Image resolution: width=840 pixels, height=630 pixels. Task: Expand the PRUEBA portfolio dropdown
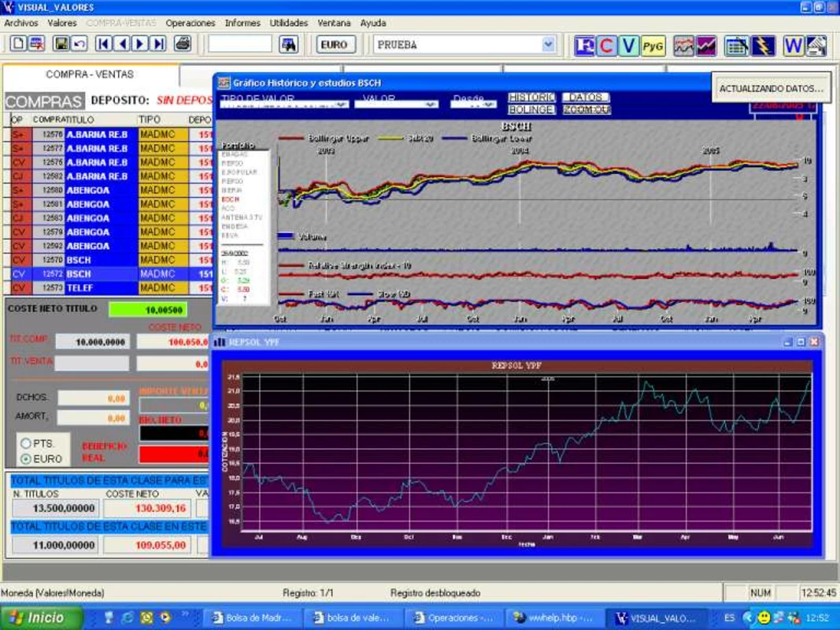coord(548,44)
